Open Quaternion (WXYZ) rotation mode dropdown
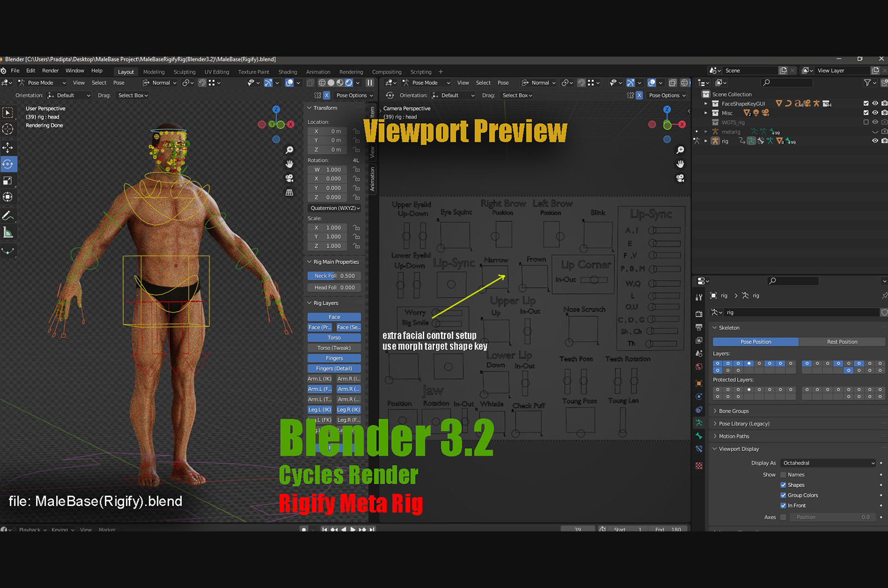This screenshot has height=588, width=888. point(335,208)
